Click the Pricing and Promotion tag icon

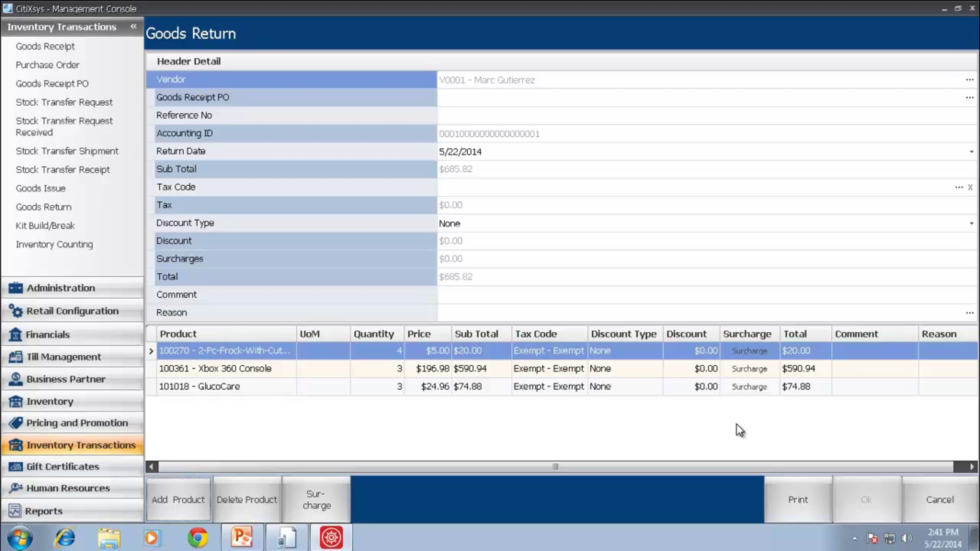tap(16, 423)
